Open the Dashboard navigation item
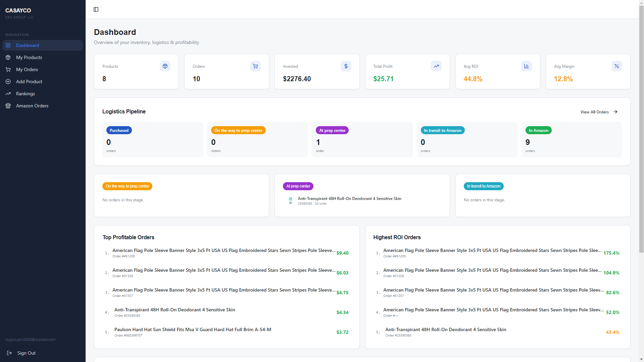 coord(43,45)
